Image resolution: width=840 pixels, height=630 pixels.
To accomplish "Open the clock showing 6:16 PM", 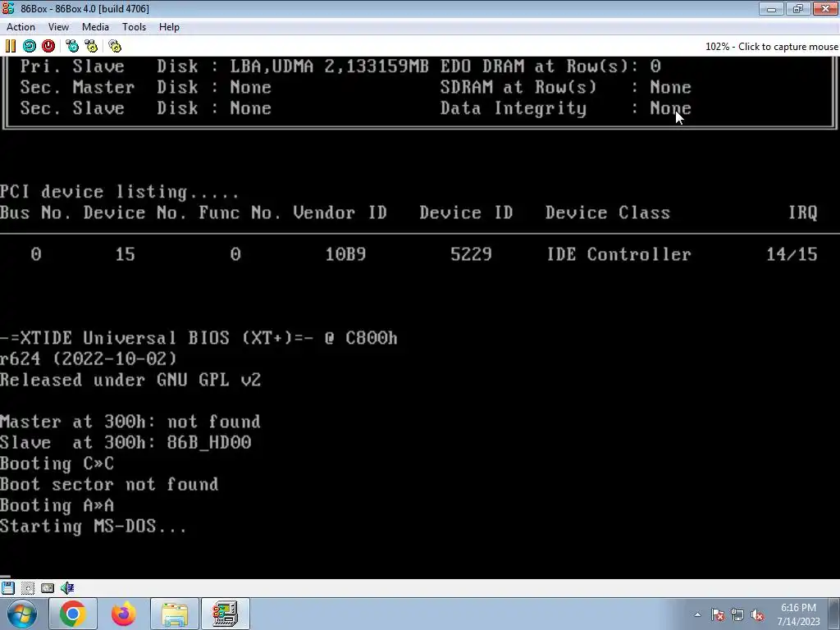I will click(798, 614).
